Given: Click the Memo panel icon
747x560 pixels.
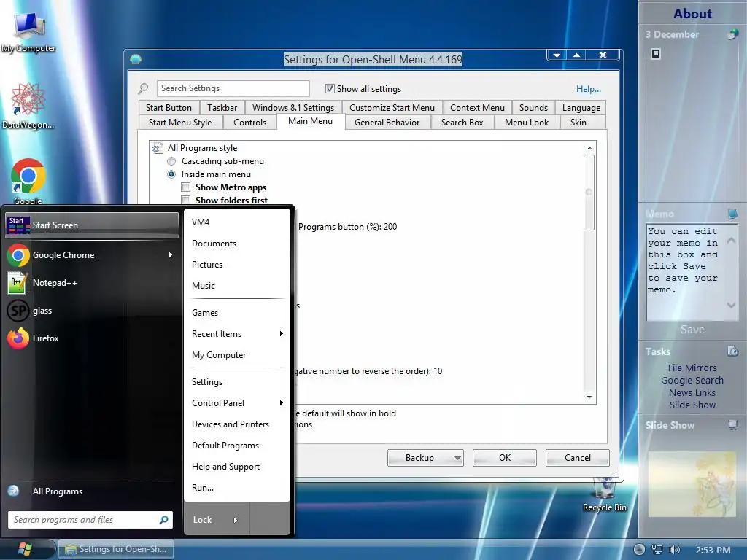Looking at the screenshot, I should coord(732,214).
